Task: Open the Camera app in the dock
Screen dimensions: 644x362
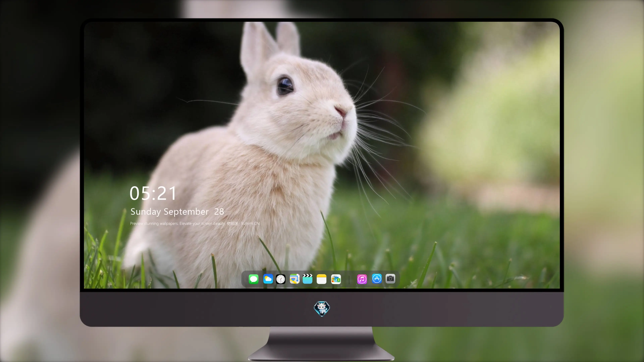Action: coord(390,279)
